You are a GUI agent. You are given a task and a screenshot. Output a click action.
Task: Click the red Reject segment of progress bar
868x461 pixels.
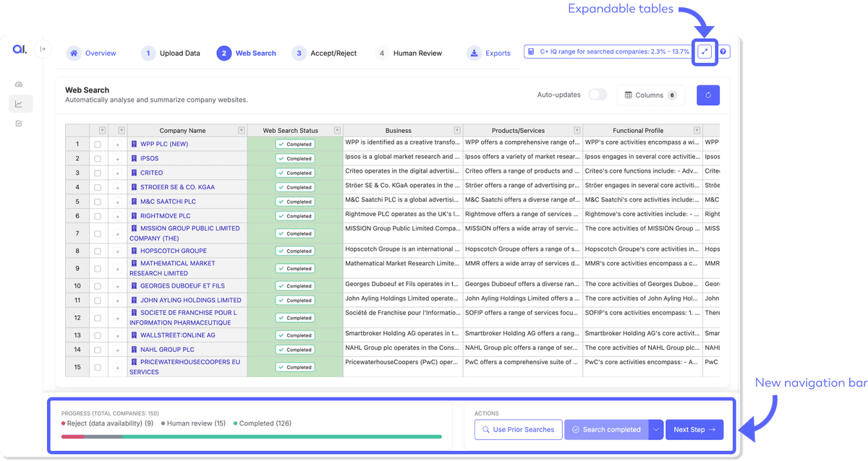72,436
